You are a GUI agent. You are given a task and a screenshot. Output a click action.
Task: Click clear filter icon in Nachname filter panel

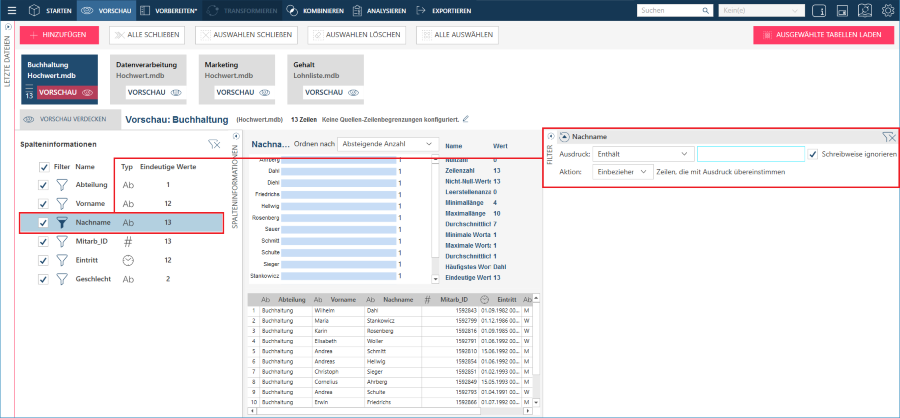(x=889, y=137)
